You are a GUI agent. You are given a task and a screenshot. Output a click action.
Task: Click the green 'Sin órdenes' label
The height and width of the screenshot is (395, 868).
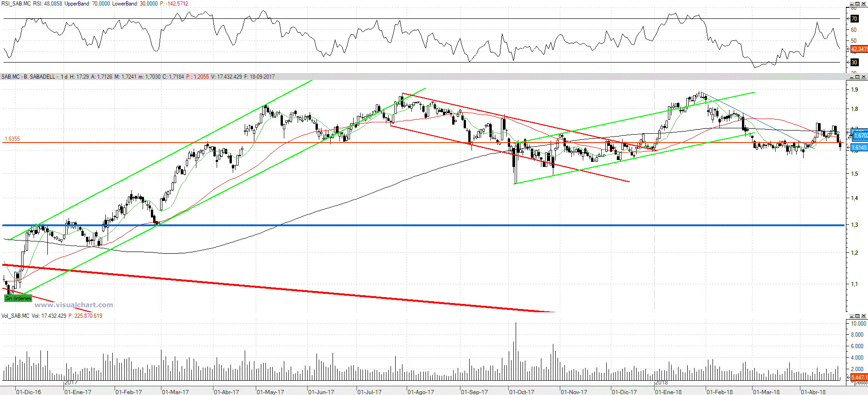pos(18,298)
